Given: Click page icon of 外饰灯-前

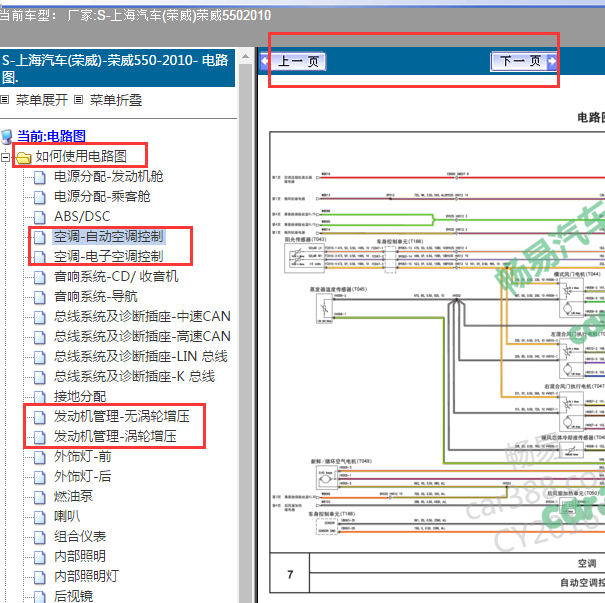Looking at the screenshot, I should point(39,458).
